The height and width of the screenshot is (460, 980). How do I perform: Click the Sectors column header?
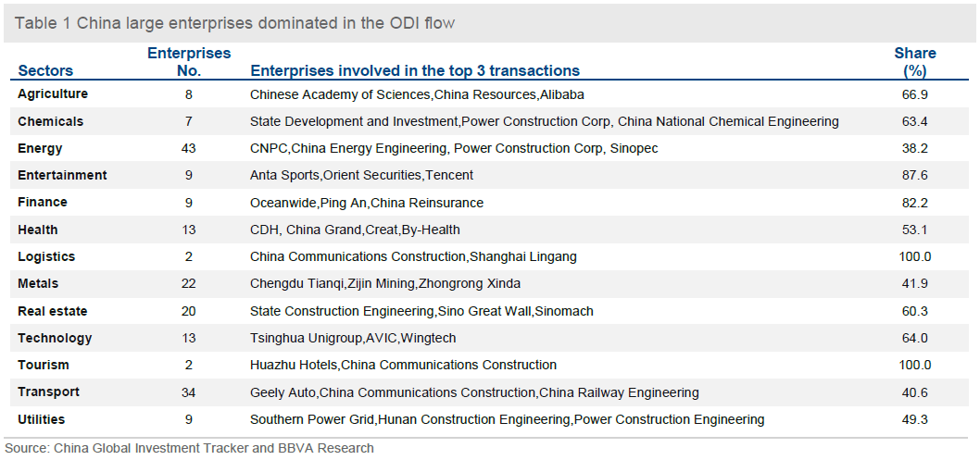(x=45, y=70)
